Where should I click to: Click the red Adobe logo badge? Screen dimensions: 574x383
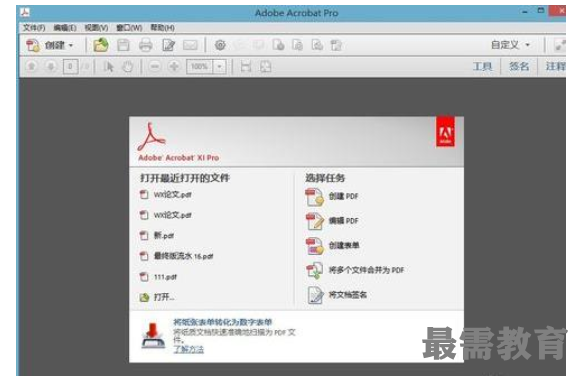[445, 132]
